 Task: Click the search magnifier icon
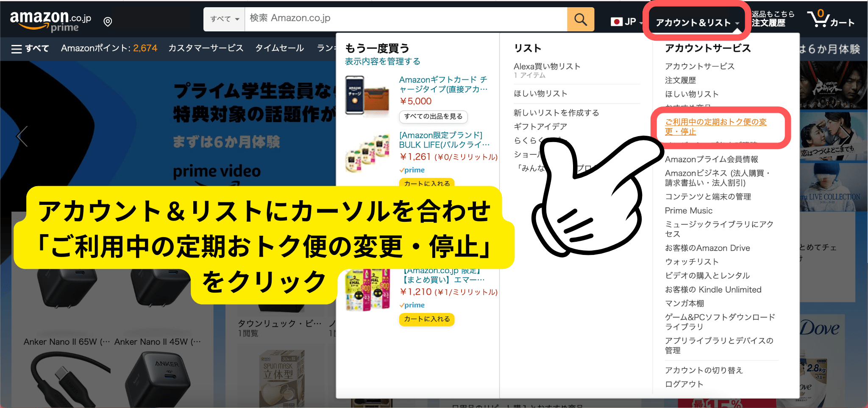(580, 19)
